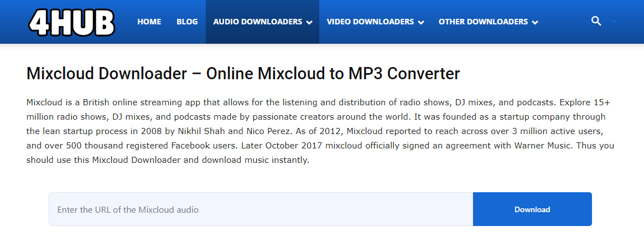
Task: Open the AUDIO DOWNLOADERS menu
Action: click(262, 22)
